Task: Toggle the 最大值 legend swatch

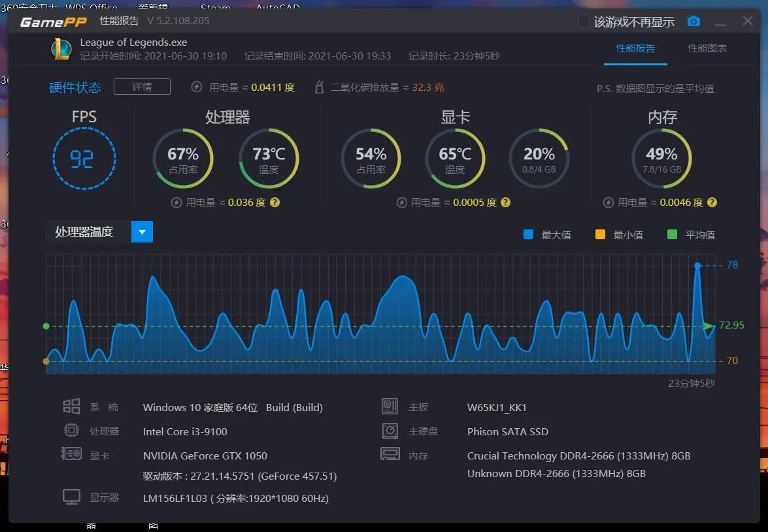Action: click(x=530, y=234)
